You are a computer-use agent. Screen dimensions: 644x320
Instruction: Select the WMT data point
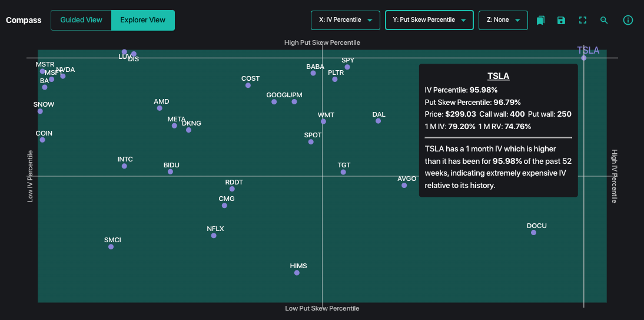pos(323,121)
